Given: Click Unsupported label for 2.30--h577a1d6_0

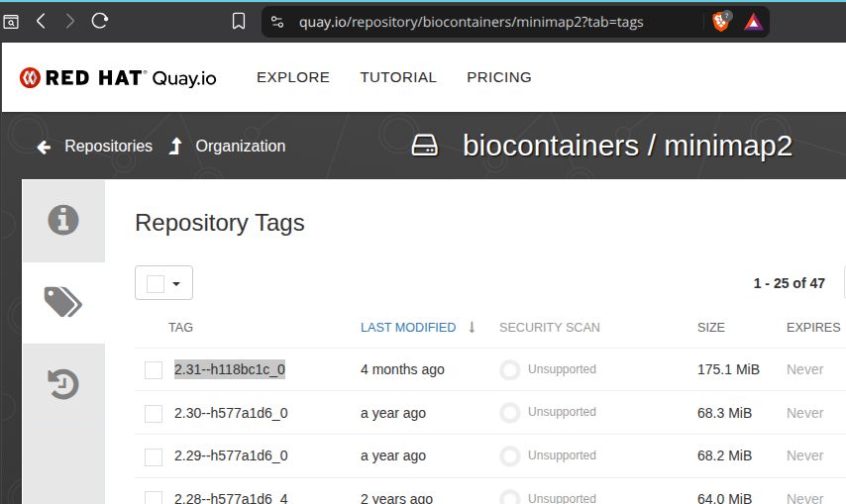Looking at the screenshot, I should 562,412.
